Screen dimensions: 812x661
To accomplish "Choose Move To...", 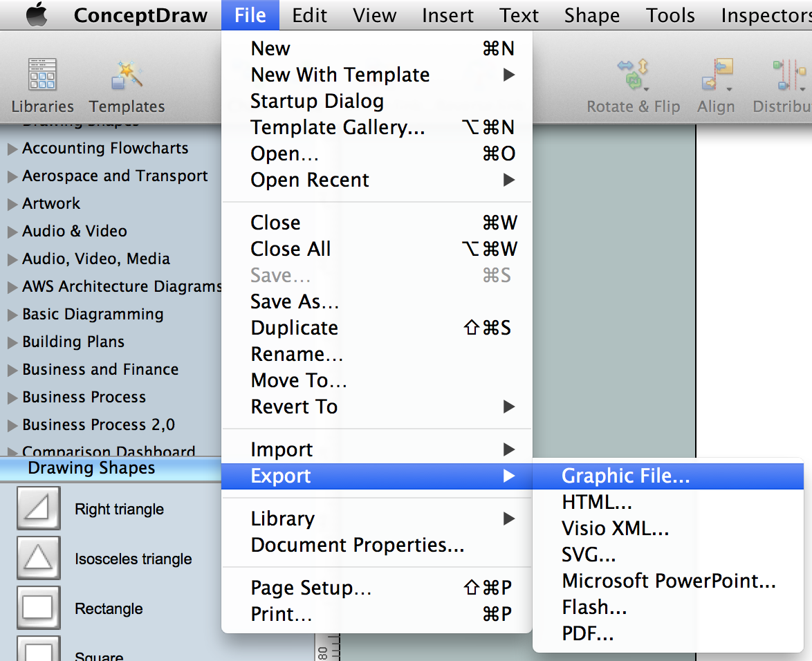I will 376,380.
